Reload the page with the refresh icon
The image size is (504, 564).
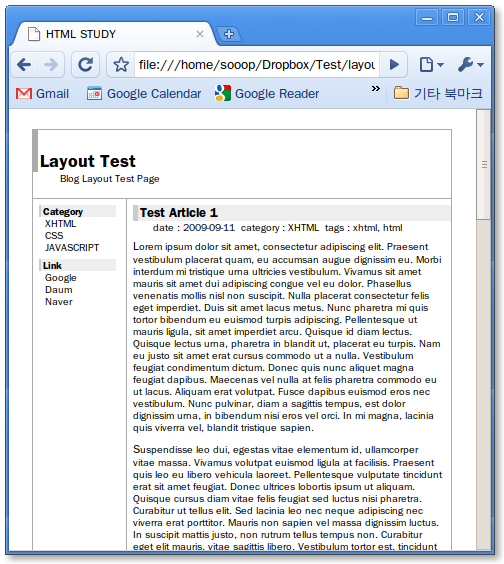(85, 65)
